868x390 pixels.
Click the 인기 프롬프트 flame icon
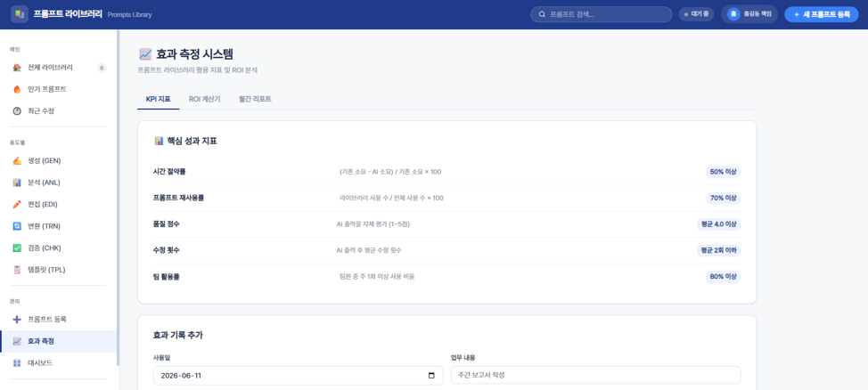point(17,89)
